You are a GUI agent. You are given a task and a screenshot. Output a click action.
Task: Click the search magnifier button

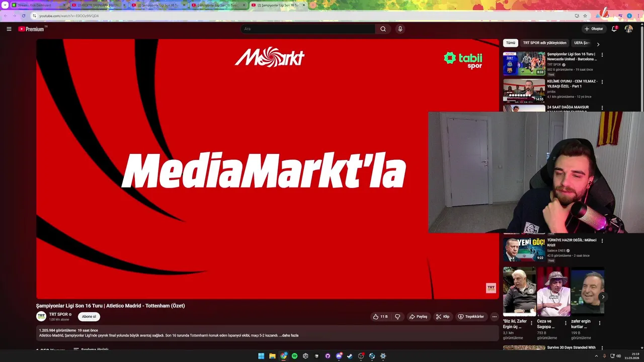pos(383,29)
